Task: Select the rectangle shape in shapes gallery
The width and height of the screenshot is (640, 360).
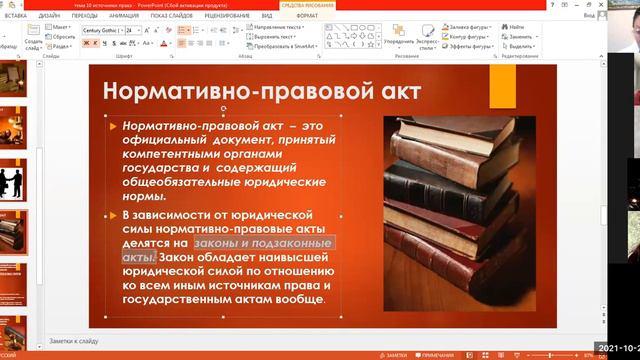Action: 354,28
